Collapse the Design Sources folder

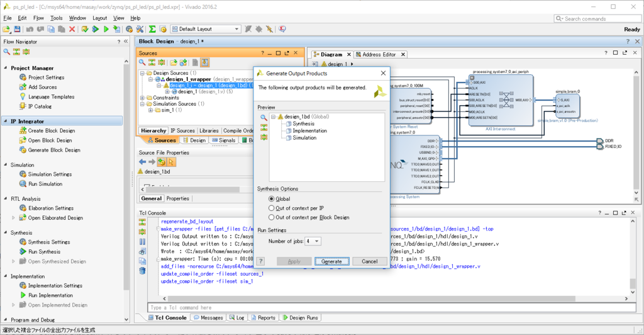pos(142,73)
